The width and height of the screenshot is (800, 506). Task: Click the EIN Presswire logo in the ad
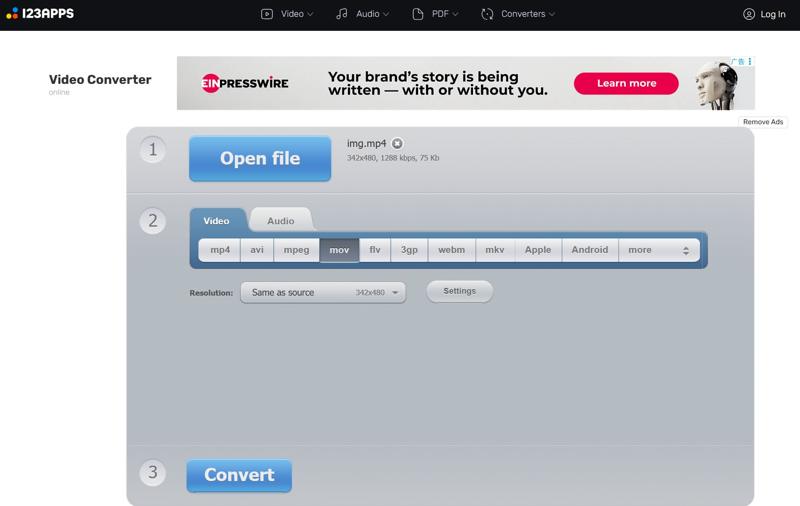pyautogui.click(x=245, y=83)
